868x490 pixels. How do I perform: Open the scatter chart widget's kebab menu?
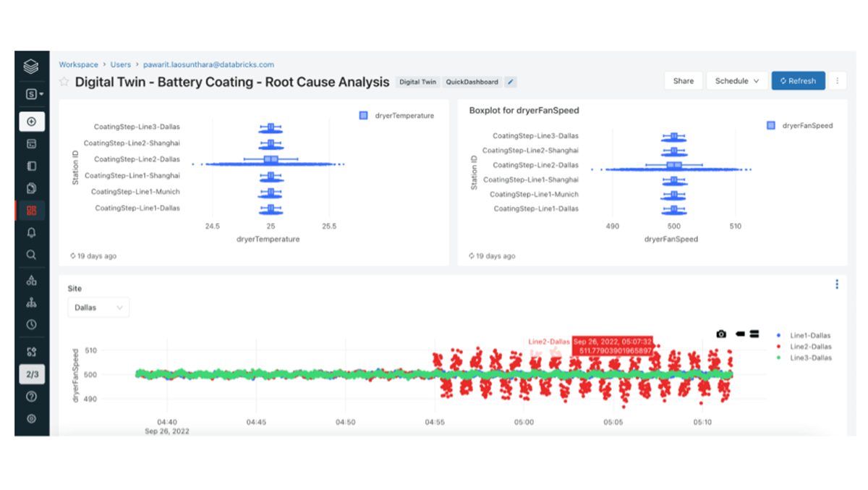(837, 284)
